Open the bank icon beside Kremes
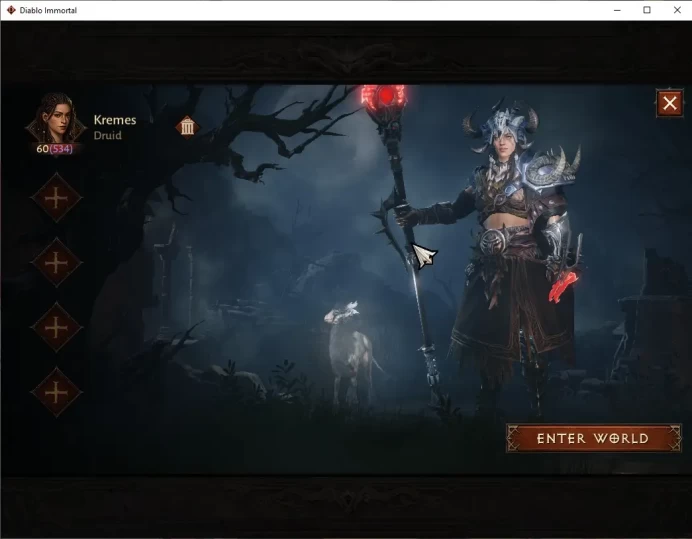The height and width of the screenshot is (539, 692). 187,127
